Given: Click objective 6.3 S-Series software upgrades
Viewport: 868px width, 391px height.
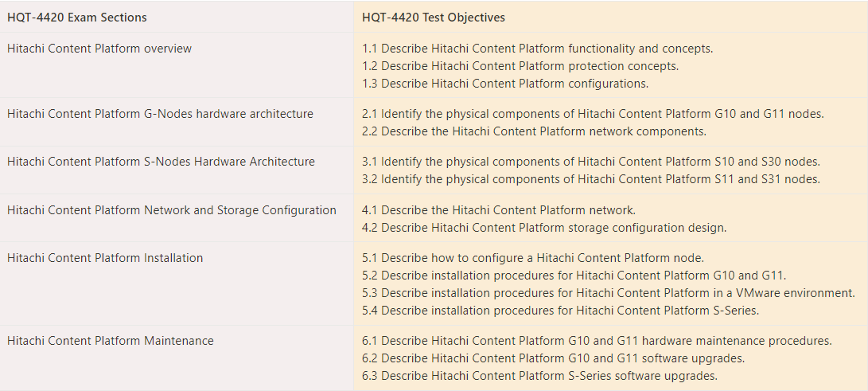Looking at the screenshot, I should tap(539, 376).
